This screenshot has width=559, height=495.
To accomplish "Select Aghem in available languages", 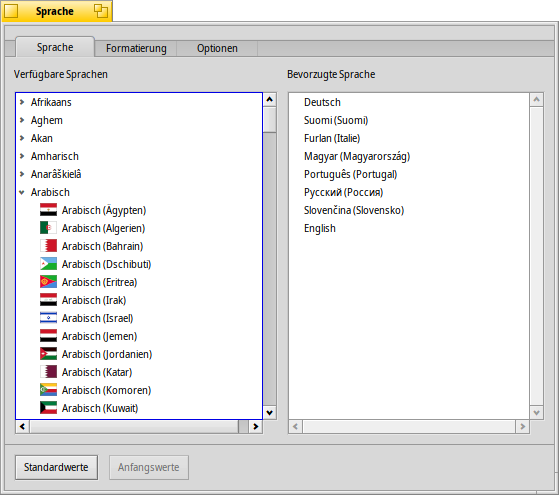I will click(x=47, y=121).
